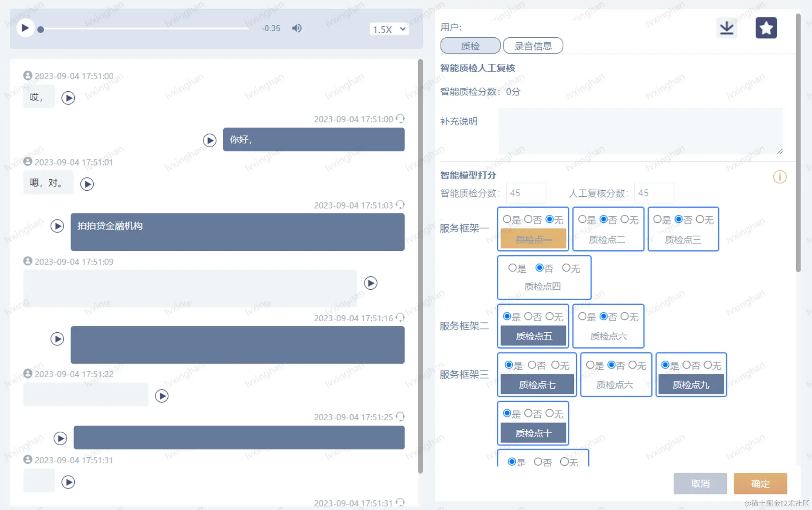This screenshot has height=510, width=812.
Task: Click the star favorite icon
Action: [x=766, y=28]
